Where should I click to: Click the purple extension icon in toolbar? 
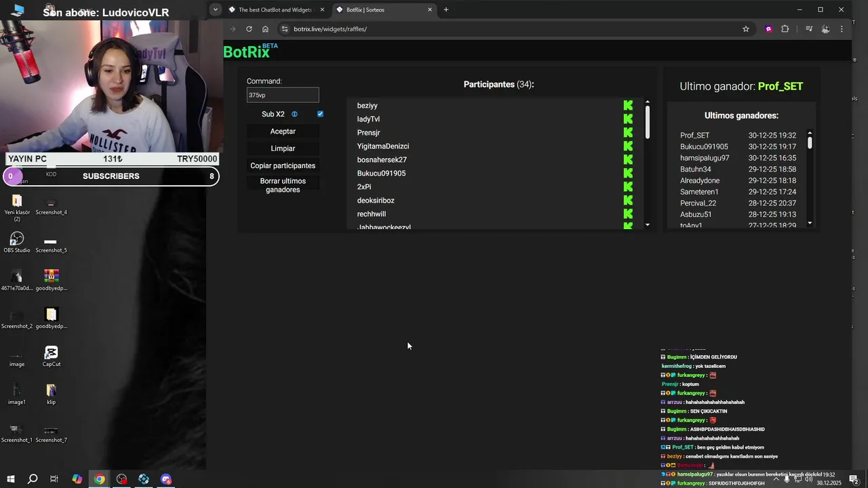coord(768,29)
